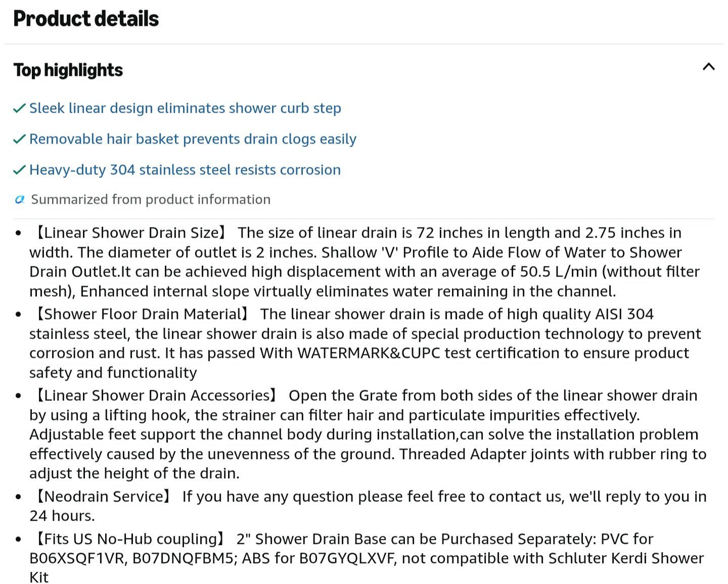The height and width of the screenshot is (584, 728).
Task: Collapse the Top highlights section chevron
Action: point(709,67)
